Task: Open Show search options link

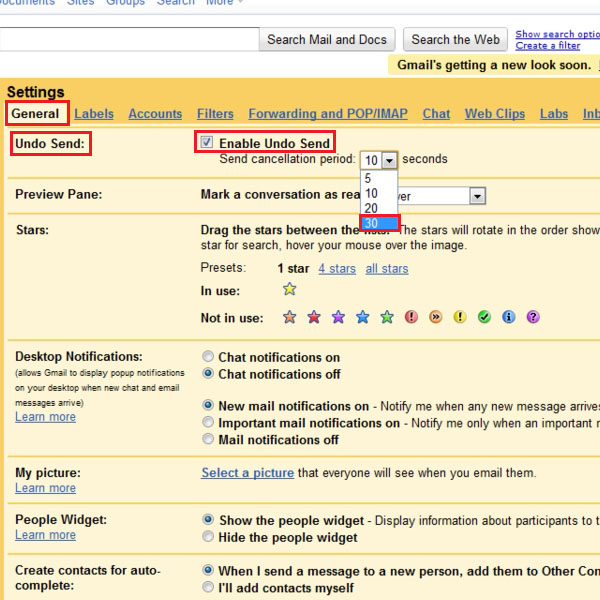Action: pyautogui.click(x=558, y=34)
